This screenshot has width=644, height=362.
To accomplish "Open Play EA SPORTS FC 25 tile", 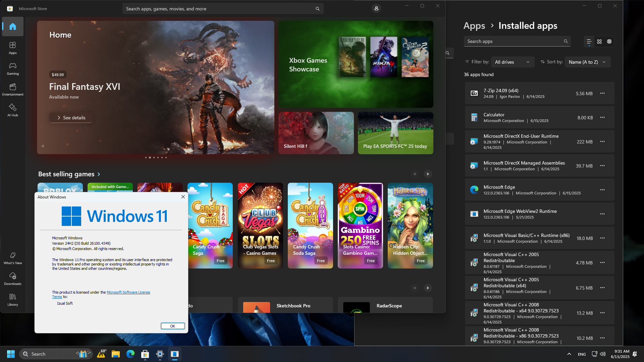I will click(395, 133).
